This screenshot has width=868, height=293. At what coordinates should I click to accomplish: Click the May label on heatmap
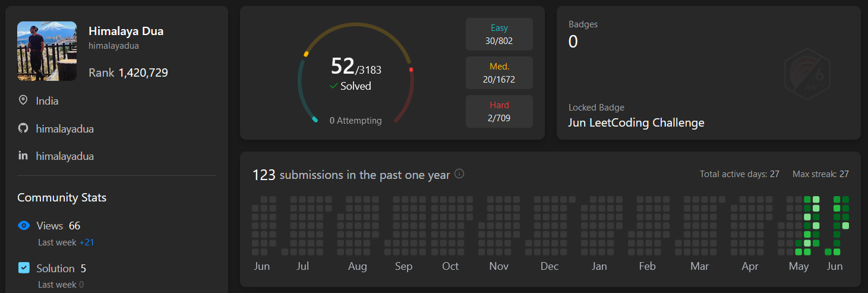click(x=799, y=266)
